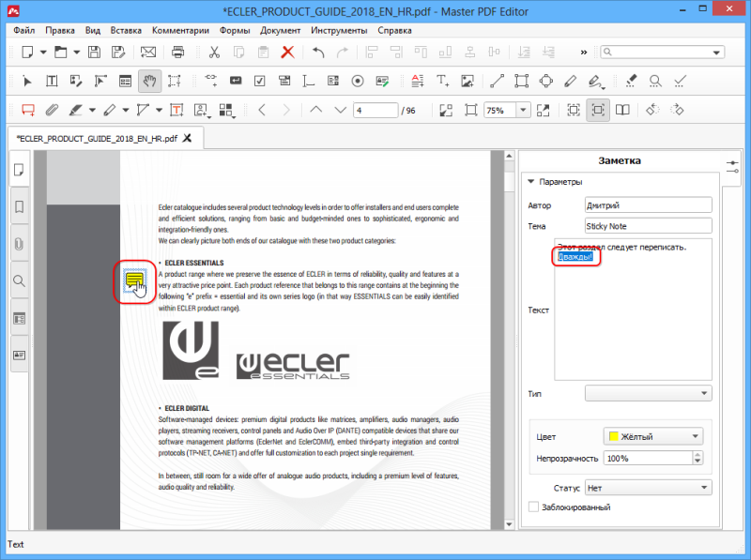
Task: Open the Документ menu
Action: [x=280, y=30]
